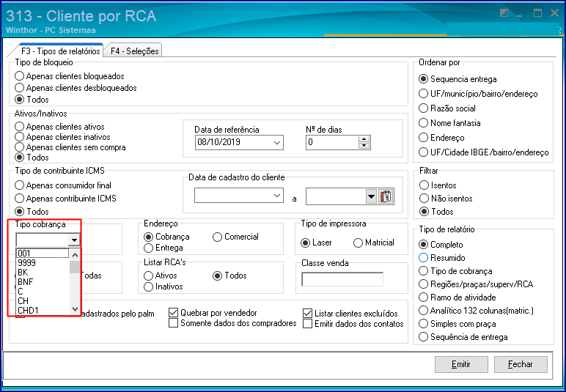Viewport: 566px width, 392px height.
Task: Select Entrega address type
Action: click(163, 248)
